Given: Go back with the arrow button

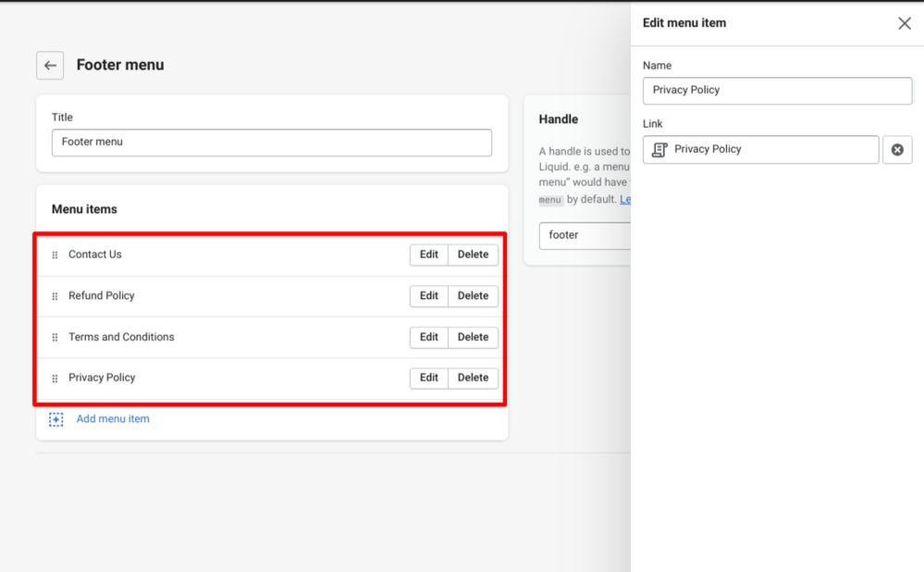Looking at the screenshot, I should (50, 66).
